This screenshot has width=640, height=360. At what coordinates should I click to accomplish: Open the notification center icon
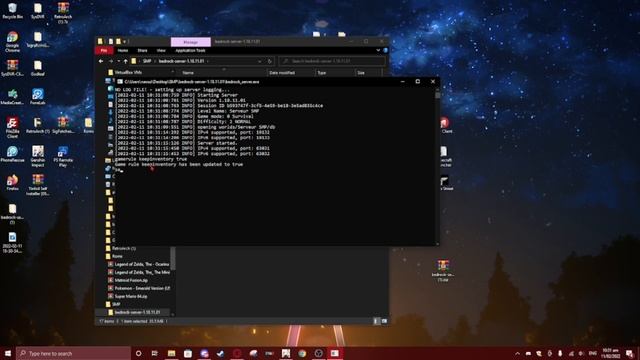tap(629, 353)
